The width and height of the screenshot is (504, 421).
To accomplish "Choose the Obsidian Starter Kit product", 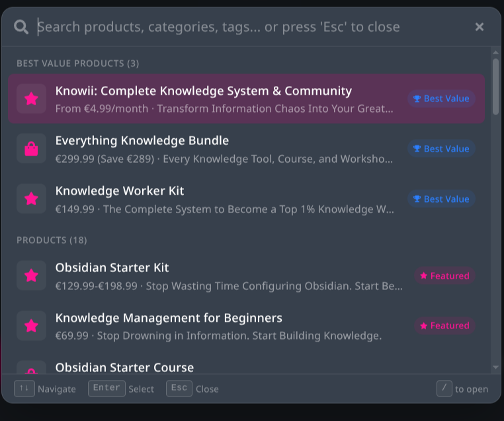I will pos(112,268).
